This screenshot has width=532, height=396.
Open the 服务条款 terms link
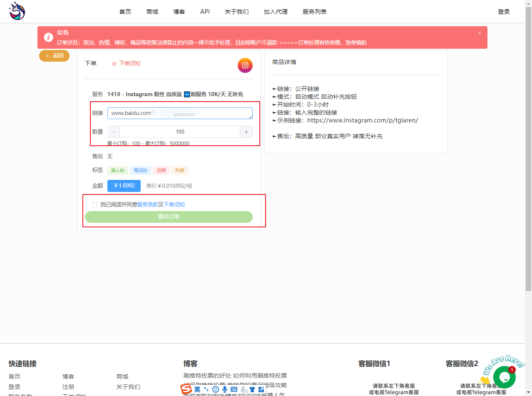point(147,204)
